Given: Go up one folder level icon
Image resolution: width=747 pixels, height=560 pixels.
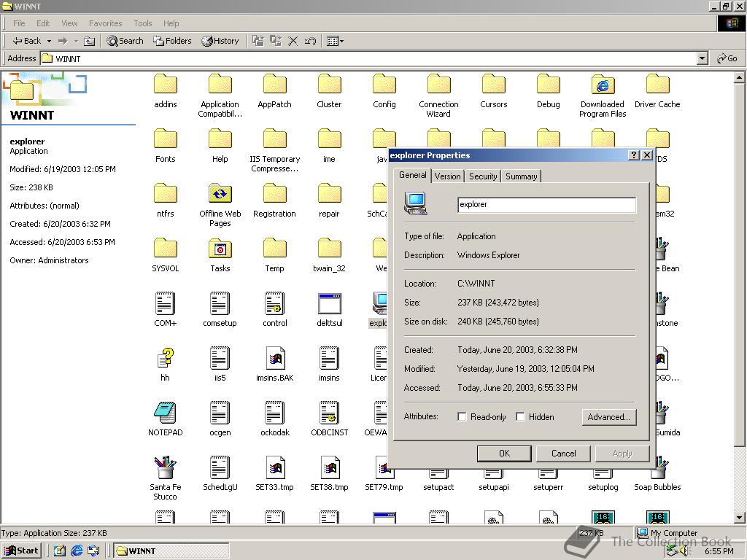Looking at the screenshot, I should (x=89, y=41).
